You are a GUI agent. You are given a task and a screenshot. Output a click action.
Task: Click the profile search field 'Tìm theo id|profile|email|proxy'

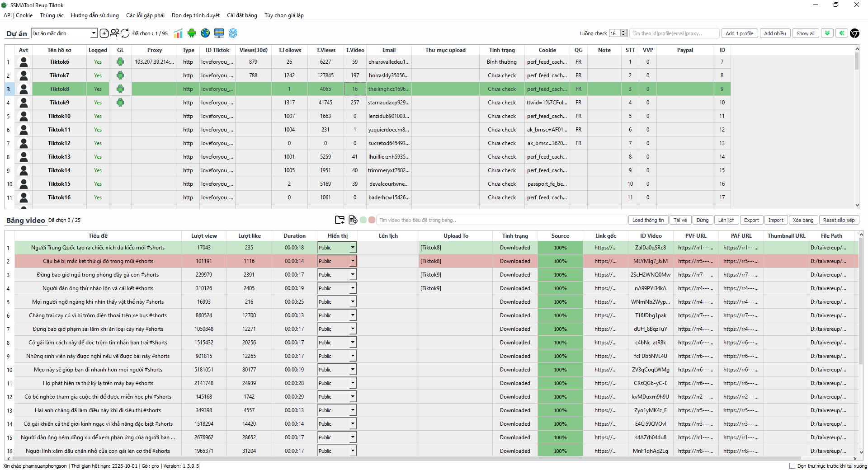pos(674,33)
